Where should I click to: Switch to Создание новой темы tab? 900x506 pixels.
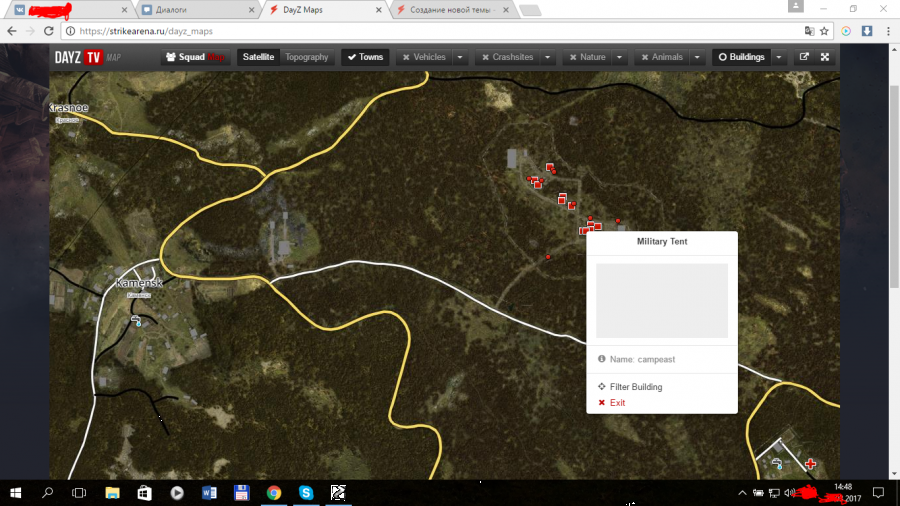pyautogui.click(x=451, y=10)
